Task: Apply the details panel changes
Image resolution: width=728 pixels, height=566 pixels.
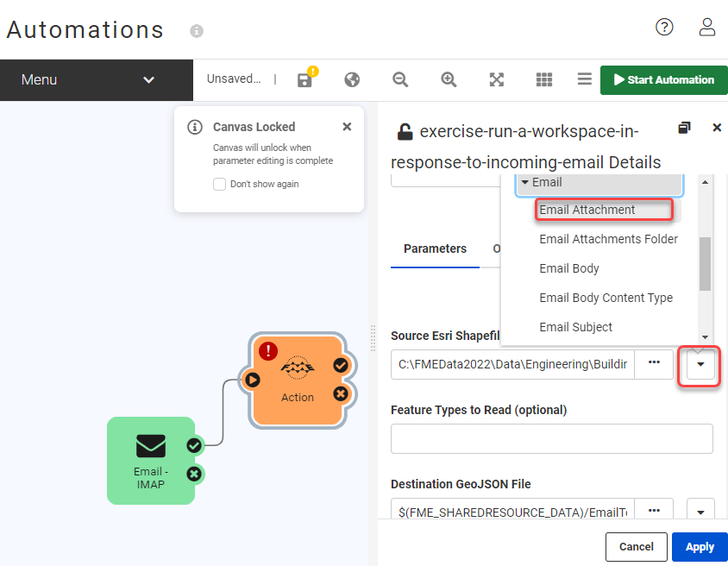Action: [x=699, y=546]
